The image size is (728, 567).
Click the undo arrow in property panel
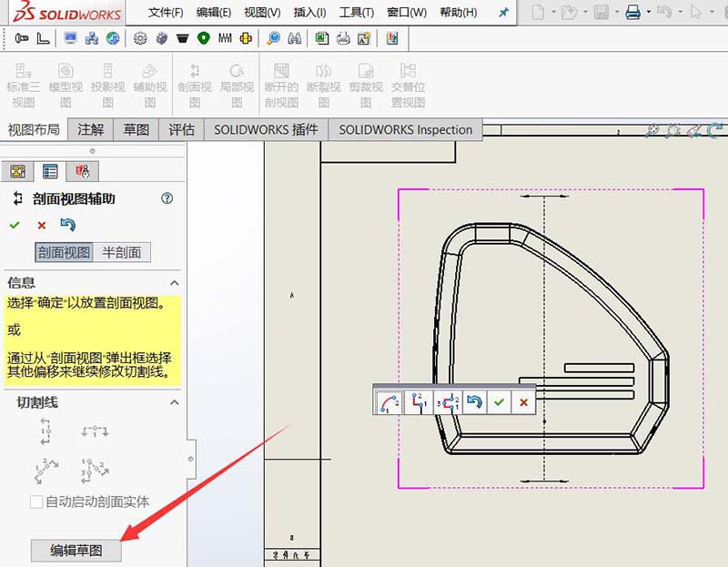click(67, 225)
